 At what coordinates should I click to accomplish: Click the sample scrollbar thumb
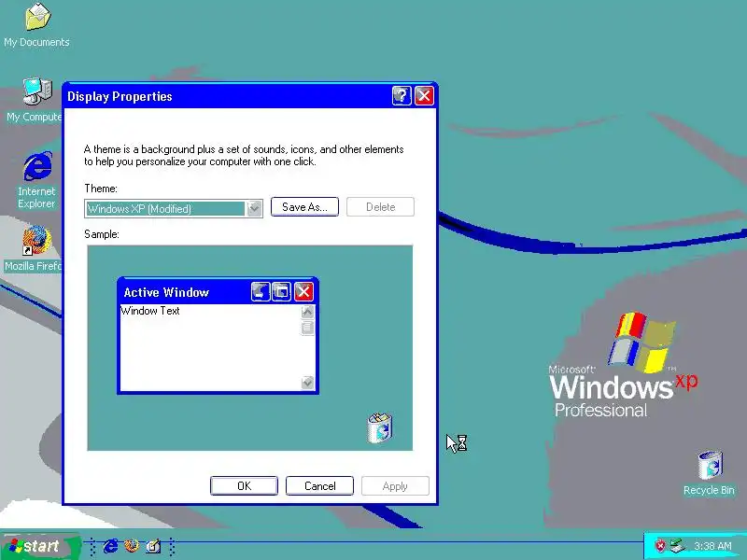[308, 328]
